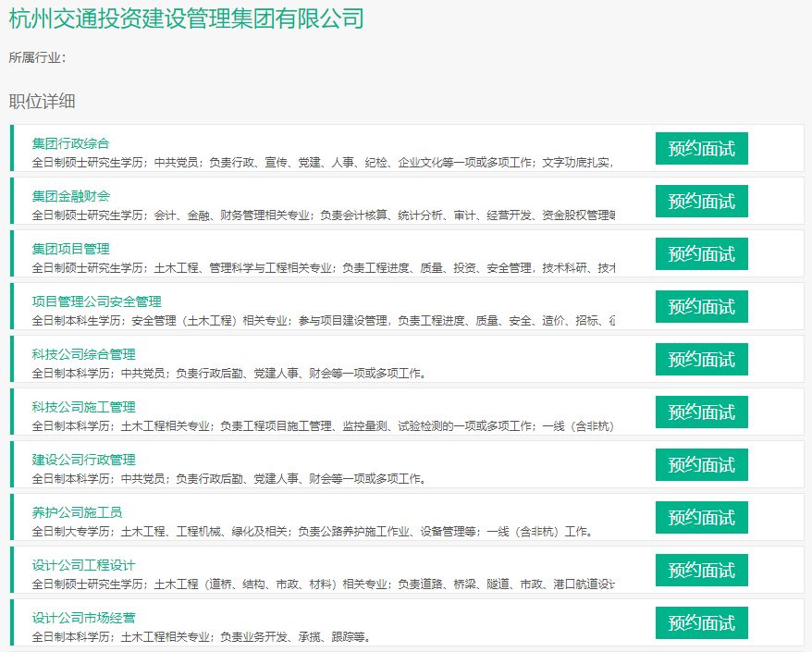Click 预约面试 for 集团行政综合
The image size is (812, 652).
coord(702,149)
